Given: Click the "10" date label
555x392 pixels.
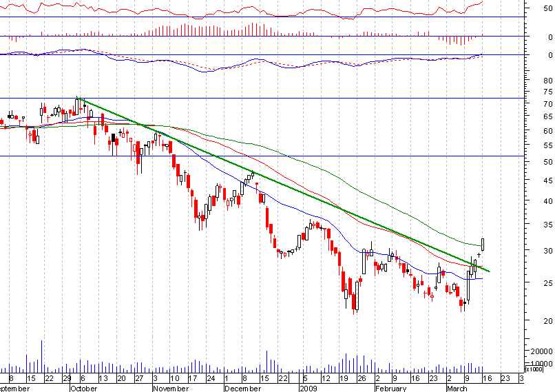Looking at the screenshot, I should point(175,378).
